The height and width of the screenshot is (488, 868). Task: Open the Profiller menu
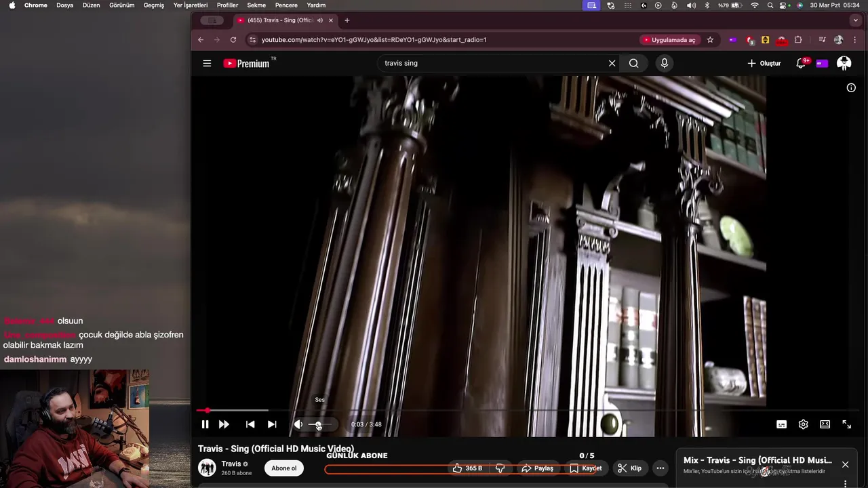coord(227,5)
